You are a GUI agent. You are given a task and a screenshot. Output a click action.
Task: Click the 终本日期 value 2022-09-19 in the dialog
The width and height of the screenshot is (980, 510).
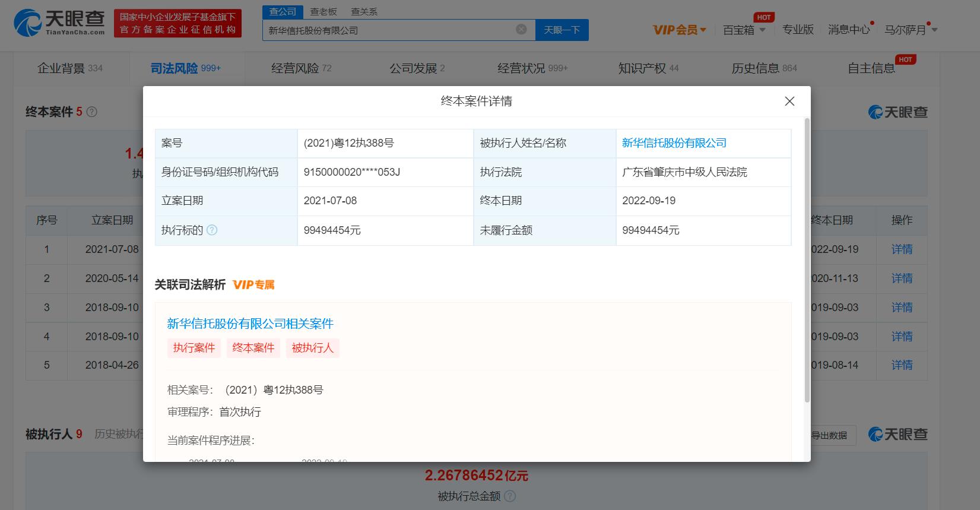click(x=649, y=201)
